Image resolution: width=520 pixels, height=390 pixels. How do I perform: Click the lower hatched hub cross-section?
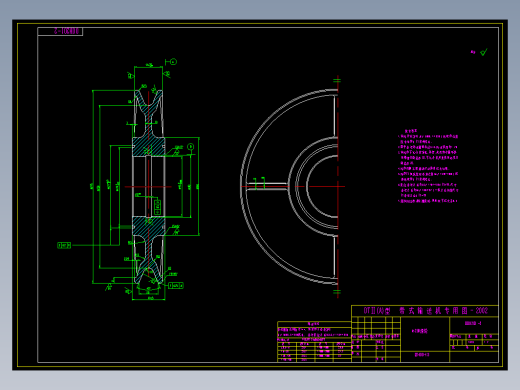[149, 226]
